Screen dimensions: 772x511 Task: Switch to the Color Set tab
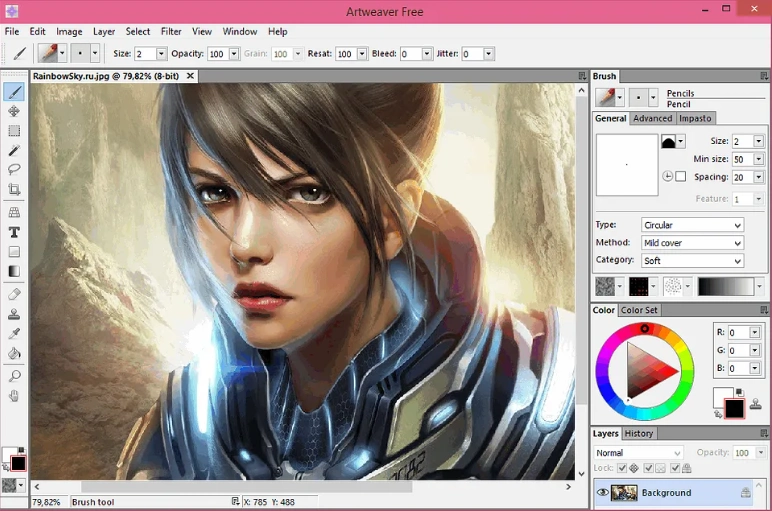[639, 310]
